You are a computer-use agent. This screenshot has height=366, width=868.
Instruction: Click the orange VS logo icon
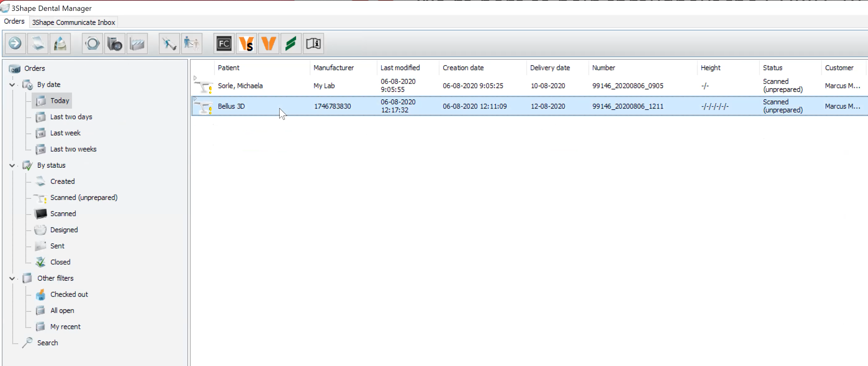246,43
